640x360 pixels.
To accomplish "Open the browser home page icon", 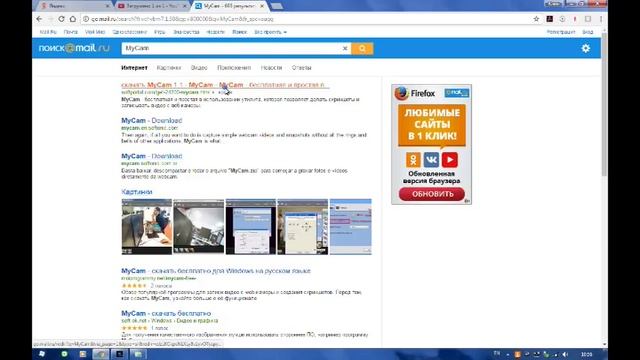I will point(73,19).
